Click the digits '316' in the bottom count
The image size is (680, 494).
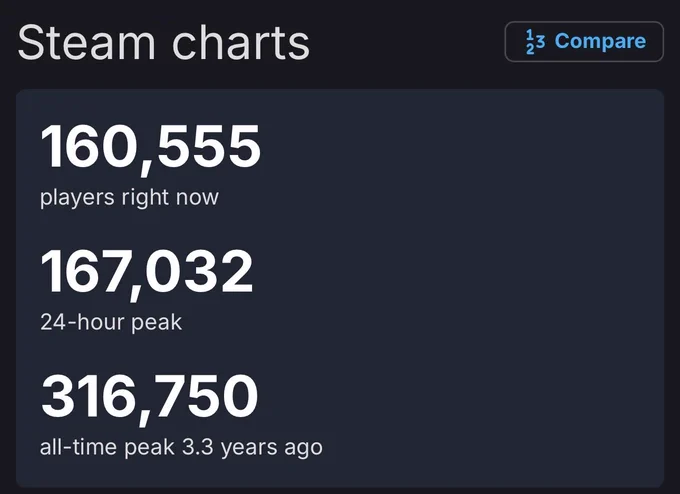89,396
